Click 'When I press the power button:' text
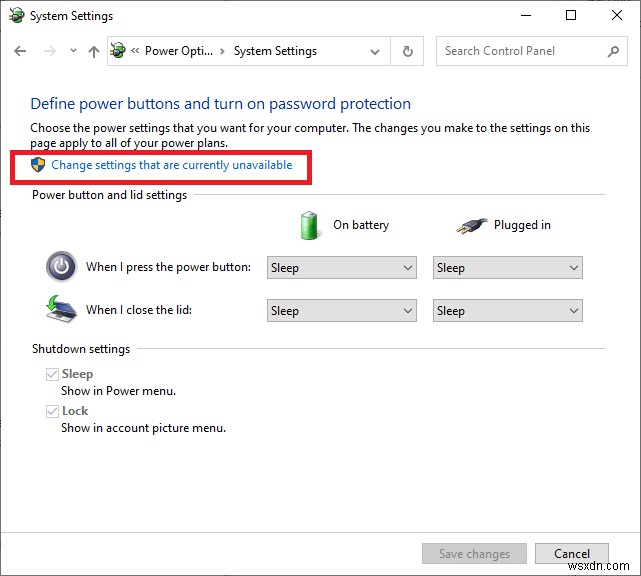The height and width of the screenshot is (576, 641). (168, 267)
